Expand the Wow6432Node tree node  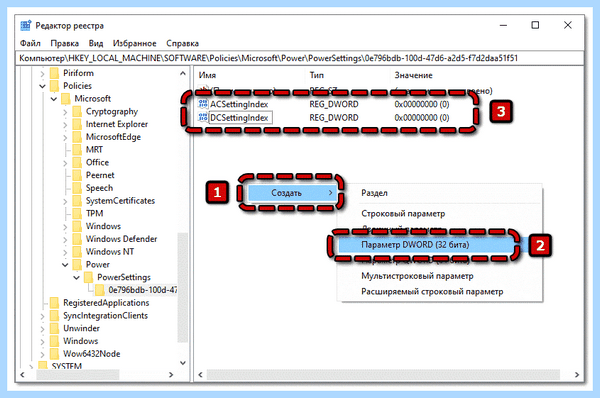[42, 354]
